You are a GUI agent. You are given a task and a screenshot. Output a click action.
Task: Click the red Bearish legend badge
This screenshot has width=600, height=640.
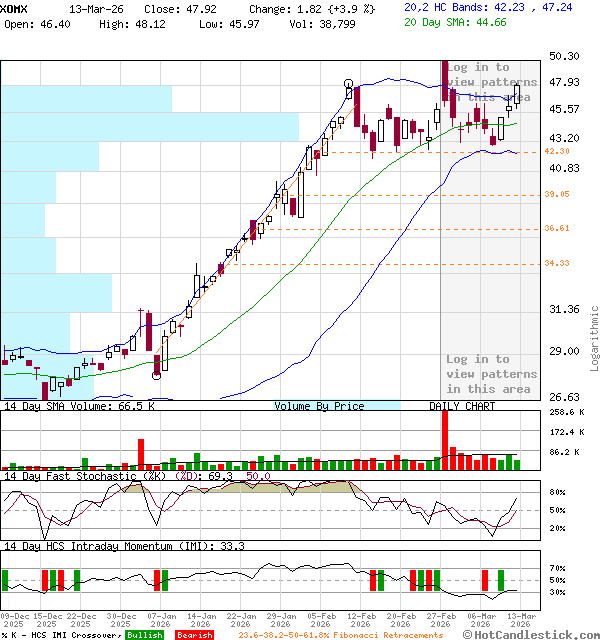tap(193, 635)
